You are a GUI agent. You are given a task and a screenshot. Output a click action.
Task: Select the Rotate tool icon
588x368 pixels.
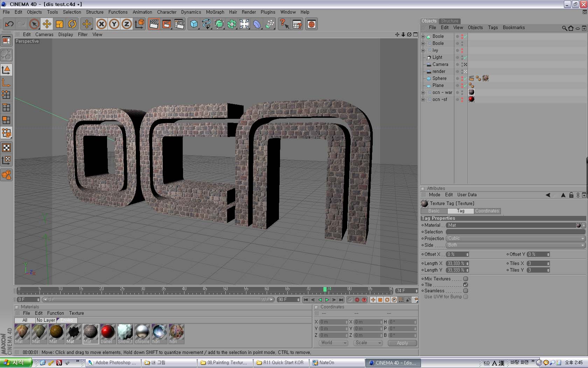72,24
